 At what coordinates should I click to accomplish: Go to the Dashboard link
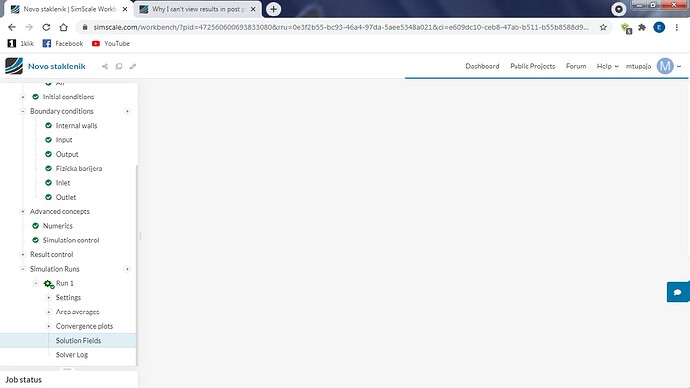pos(482,66)
